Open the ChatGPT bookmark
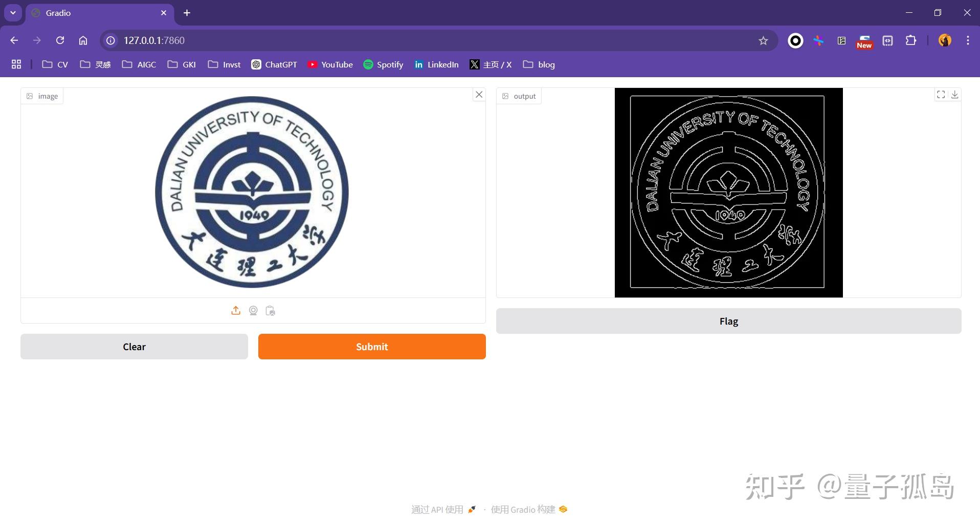Screen dimensions: 980x526 tap(274, 64)
